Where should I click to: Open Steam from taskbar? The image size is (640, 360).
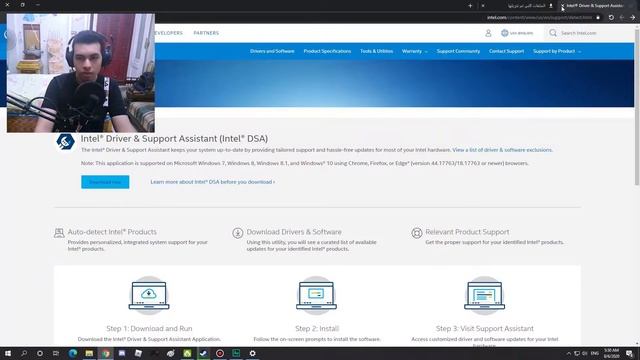203,353
